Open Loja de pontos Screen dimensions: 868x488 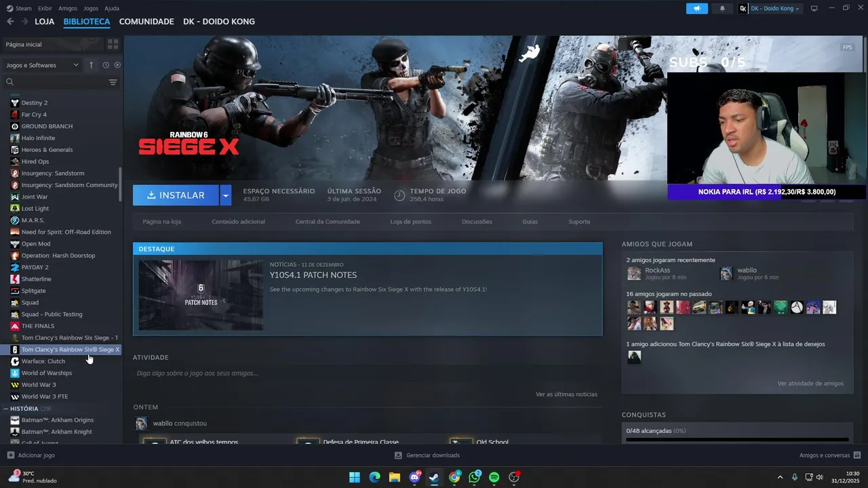[x=410, y=222]
